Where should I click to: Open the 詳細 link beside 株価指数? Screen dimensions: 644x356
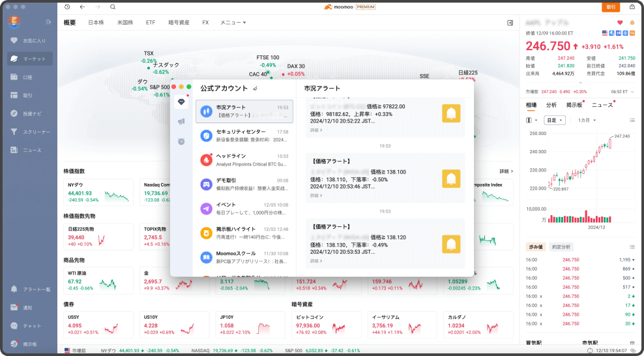pyautogui.click(x=506, y=171)
